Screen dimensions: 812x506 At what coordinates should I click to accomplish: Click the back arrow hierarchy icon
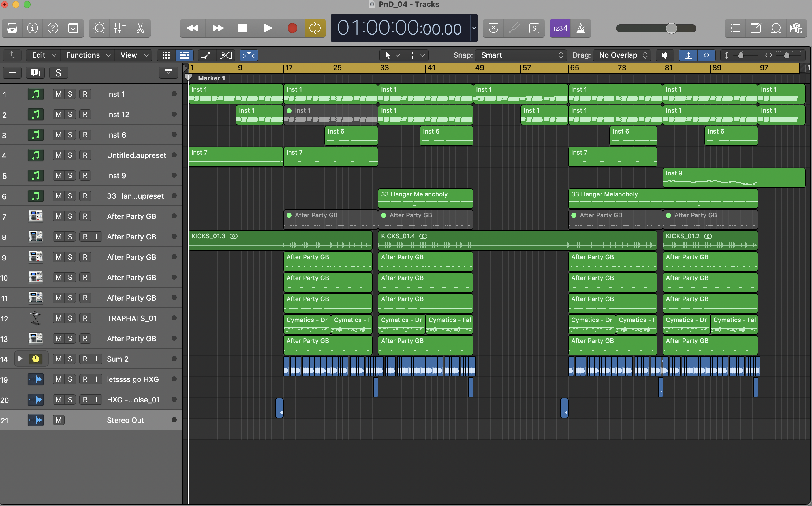point(12,55)
